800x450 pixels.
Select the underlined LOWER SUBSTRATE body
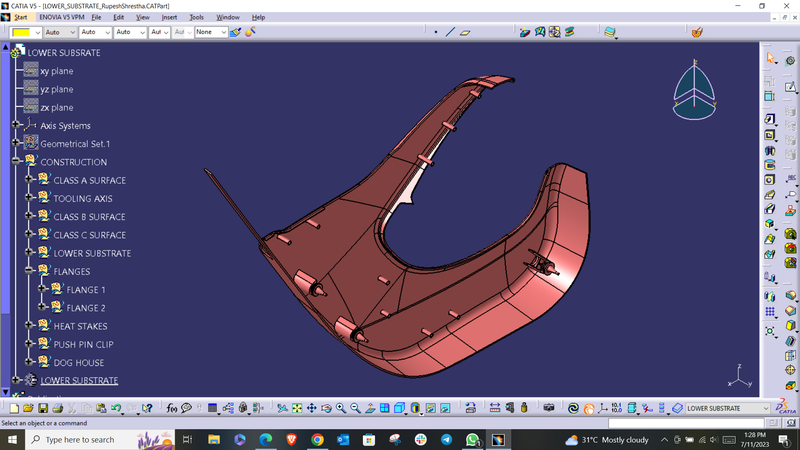pyautogui.click(x=79, y=381)
